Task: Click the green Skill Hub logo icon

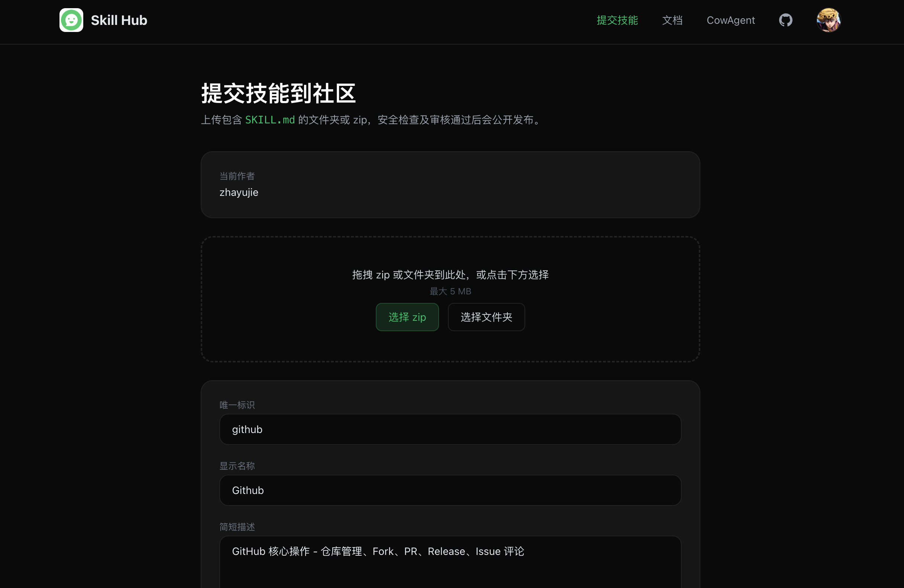Action: pos(71,20)
